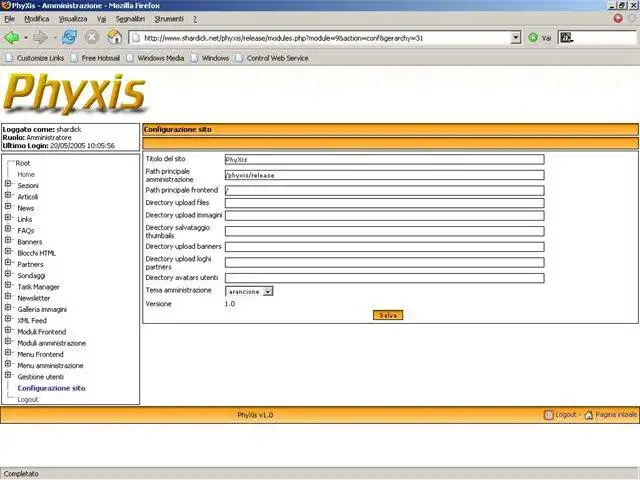
Task: Click the Logout icon in the footer
Action: [x=549, y=415]
